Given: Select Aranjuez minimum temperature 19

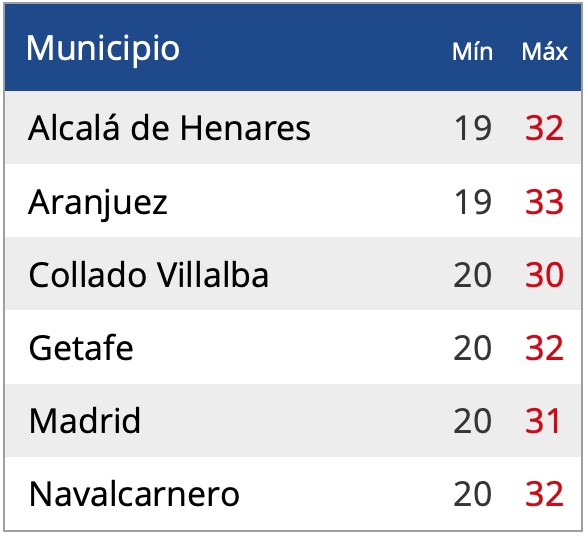Looking at the screenshot, I should 472,202.
